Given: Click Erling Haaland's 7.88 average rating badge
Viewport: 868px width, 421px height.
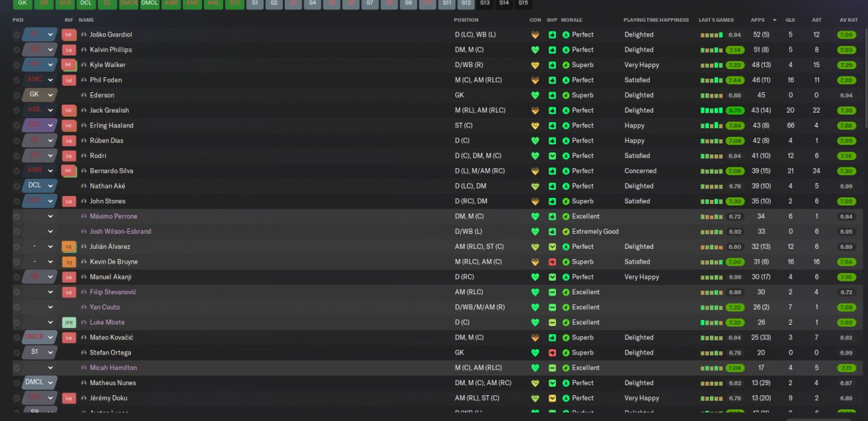Looking at the screenshot, I should pyautogui.click(x=846, y=125).
